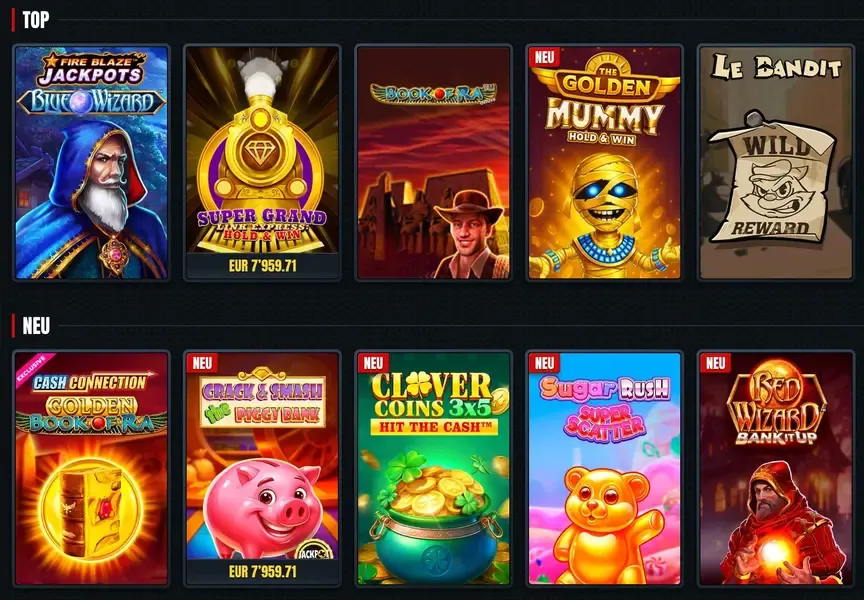Click the NEU badge on Golden Mummy

coord(544,57)
